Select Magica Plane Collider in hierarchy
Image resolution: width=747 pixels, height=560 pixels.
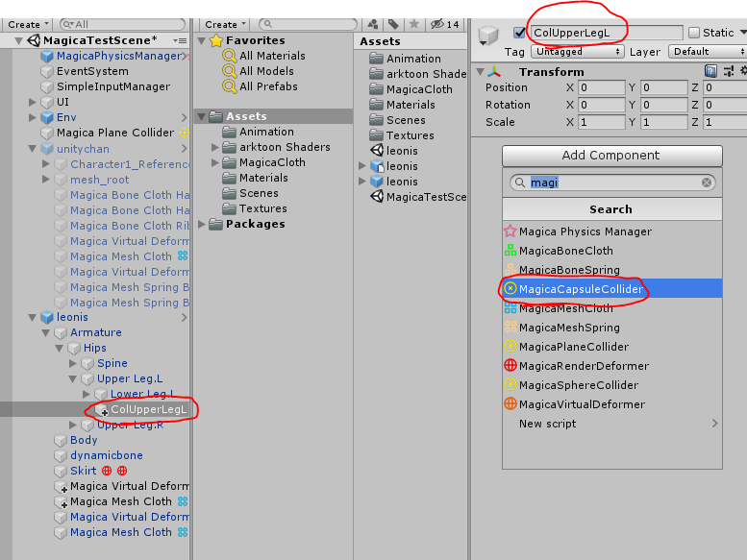click(114, 133)
